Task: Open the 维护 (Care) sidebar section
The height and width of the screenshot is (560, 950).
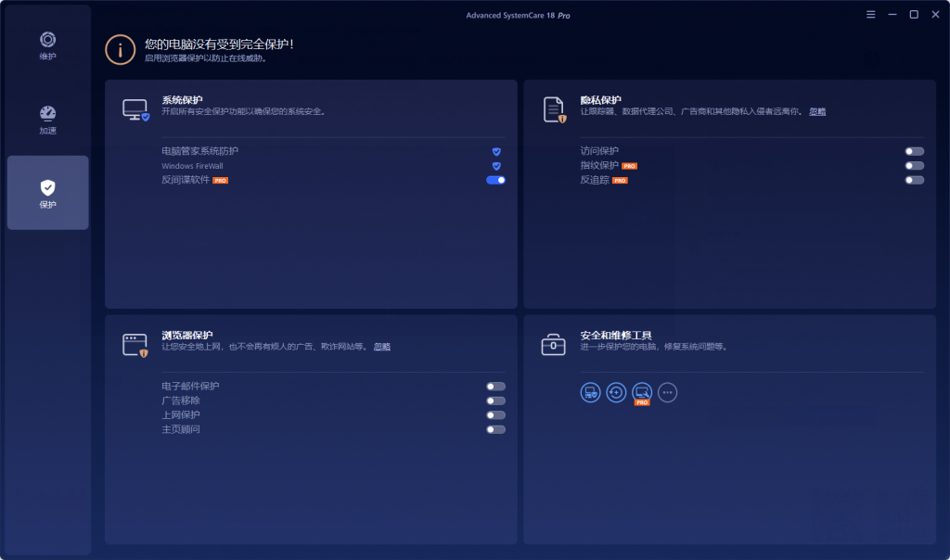Action: pyautogui.click(x=47, y=46)
